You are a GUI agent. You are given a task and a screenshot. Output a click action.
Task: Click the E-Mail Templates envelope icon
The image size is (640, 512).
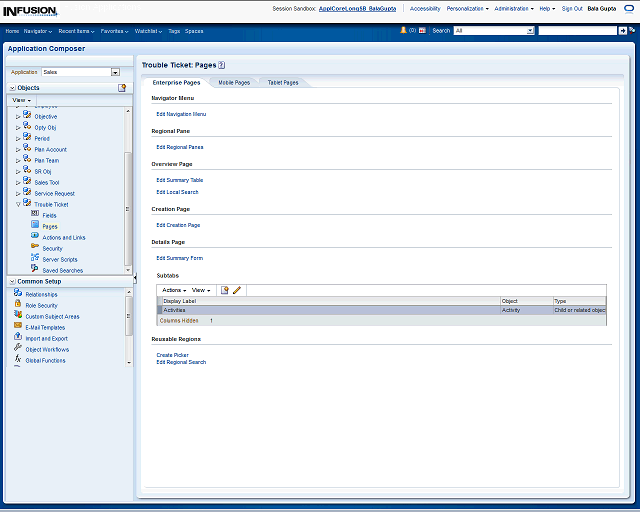click(18, 327)
